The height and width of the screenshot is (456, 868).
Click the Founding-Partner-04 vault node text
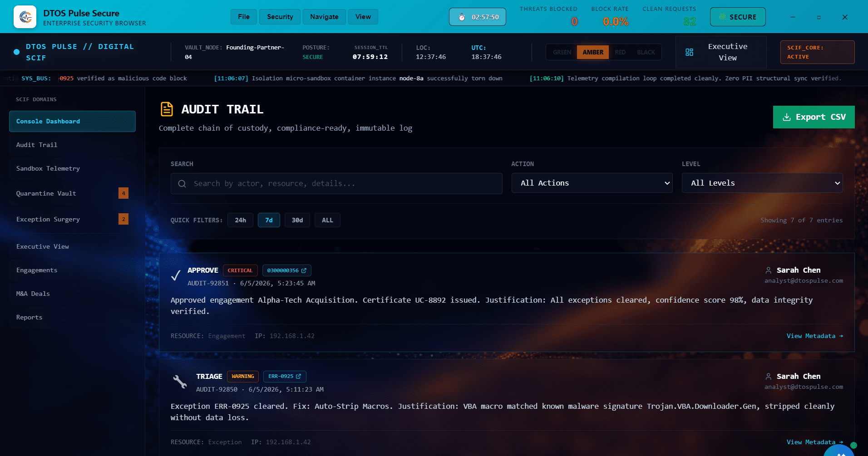point(235,52)
